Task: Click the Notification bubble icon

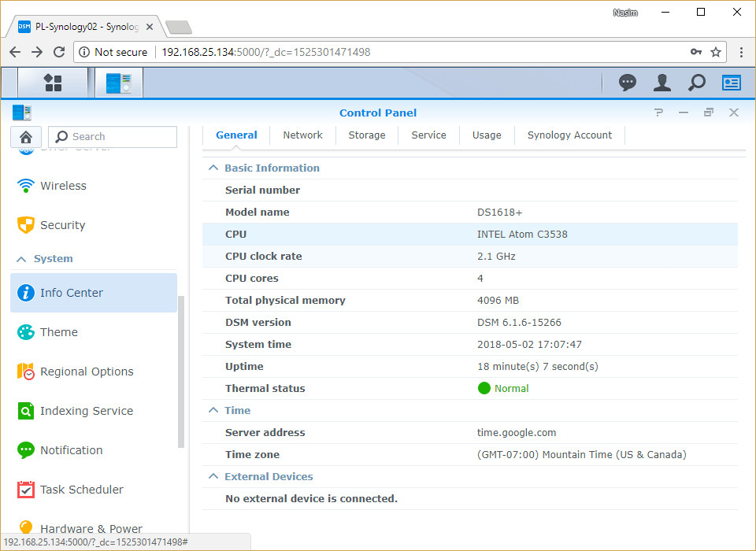Action: tap(25, 450)
